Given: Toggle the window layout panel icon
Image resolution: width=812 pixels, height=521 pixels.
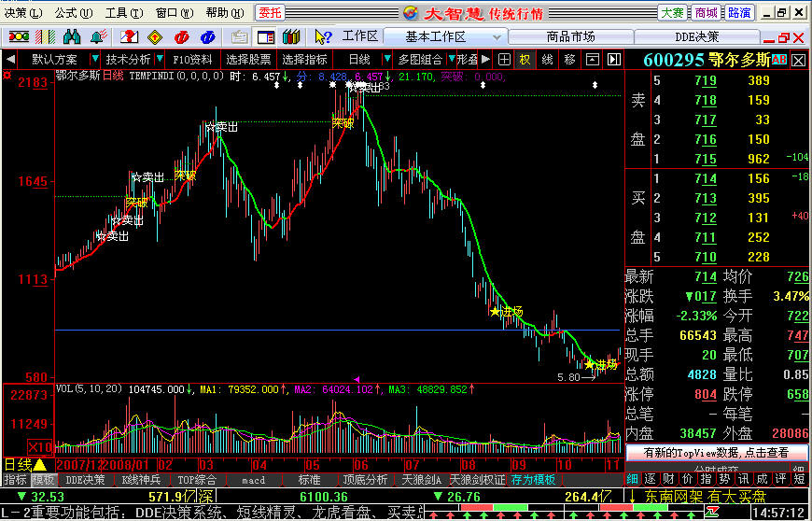Looking at the screenshot, I should pyautogui.click(x=266, y=37).
